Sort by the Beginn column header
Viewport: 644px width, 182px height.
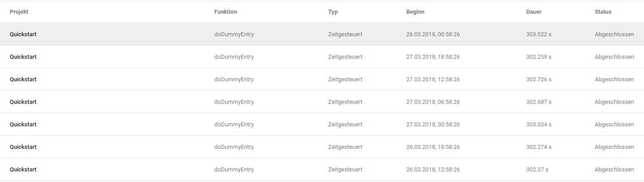[415, 12]
